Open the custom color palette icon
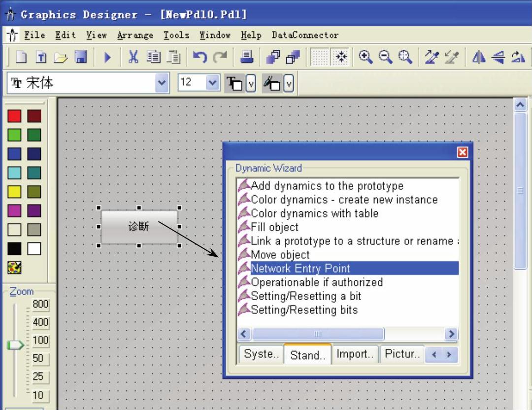532x410 pixels. point(14,268)
